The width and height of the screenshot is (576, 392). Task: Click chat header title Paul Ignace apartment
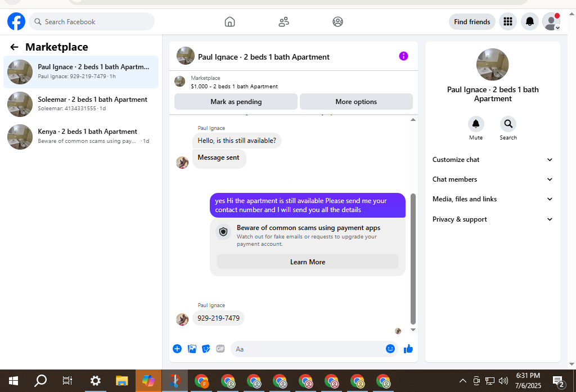[263, 57]
